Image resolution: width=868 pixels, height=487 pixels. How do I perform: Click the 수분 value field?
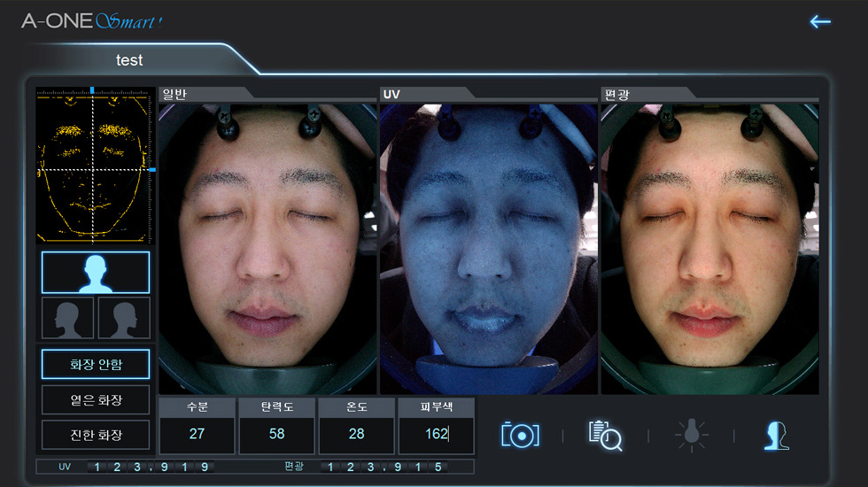click(197, 435)
